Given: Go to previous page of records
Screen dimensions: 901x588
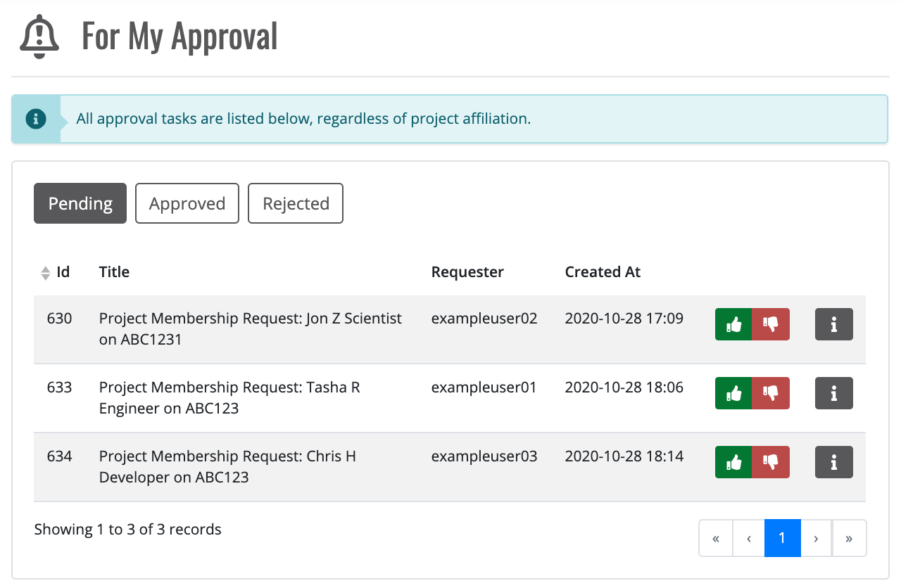Looking at the screenshot, I should click(749, 538).
